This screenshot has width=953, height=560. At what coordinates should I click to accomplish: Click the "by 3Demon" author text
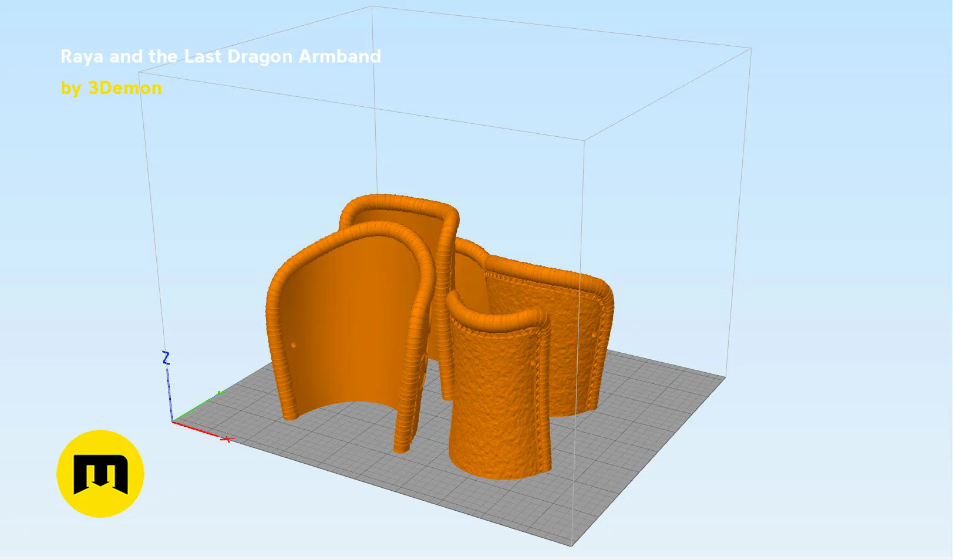coord(111,88)
